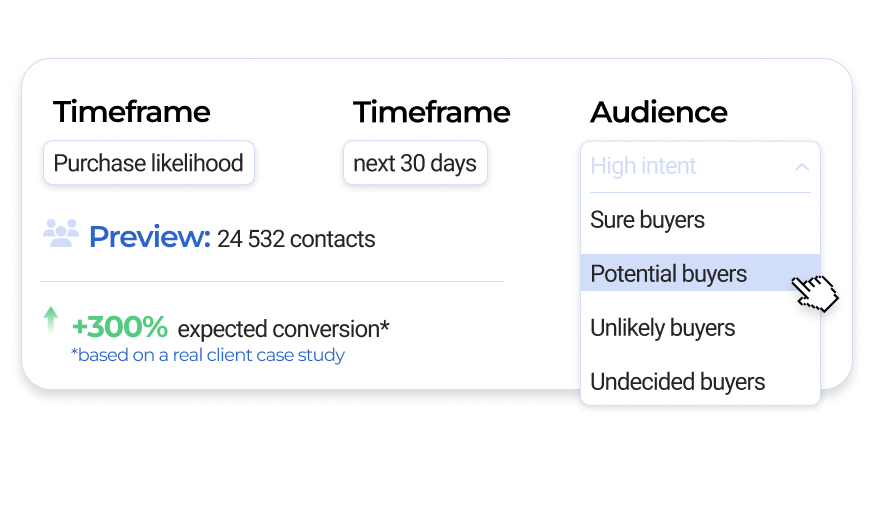The height and width of the screenshot is (522, 875).
Task: Click the High intent dropdown field
Action: tap(680, 166)
